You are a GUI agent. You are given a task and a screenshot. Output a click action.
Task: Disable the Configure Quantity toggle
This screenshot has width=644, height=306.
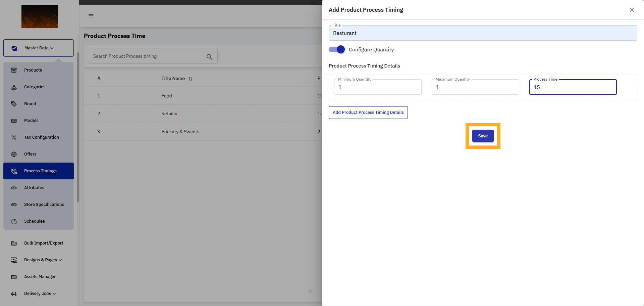pos(336,49)
